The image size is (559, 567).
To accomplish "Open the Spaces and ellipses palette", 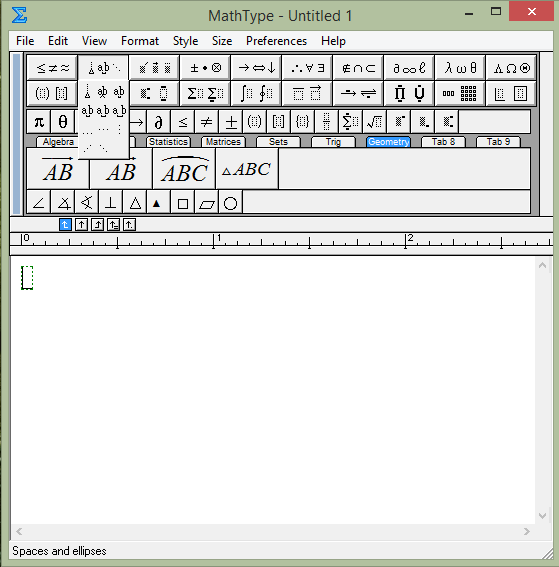I will click(x=103, y=68).
